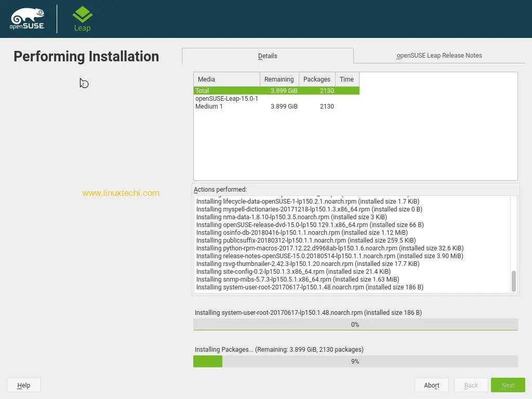The image size is (532, 399).
Task: Select the lifecycle-data-openSUSE log line
Action: [308, 201]
